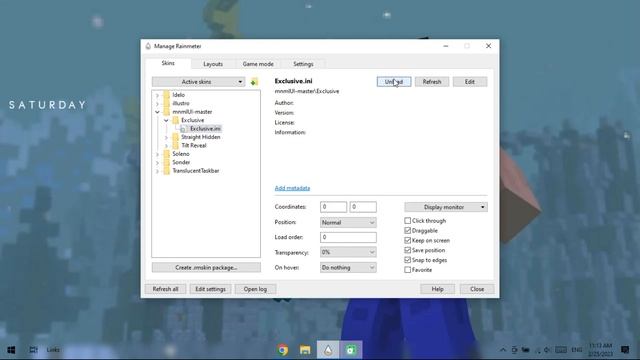
Task: Click the Rainmeter title bar droplet icon
Action: tap(148, 46)
